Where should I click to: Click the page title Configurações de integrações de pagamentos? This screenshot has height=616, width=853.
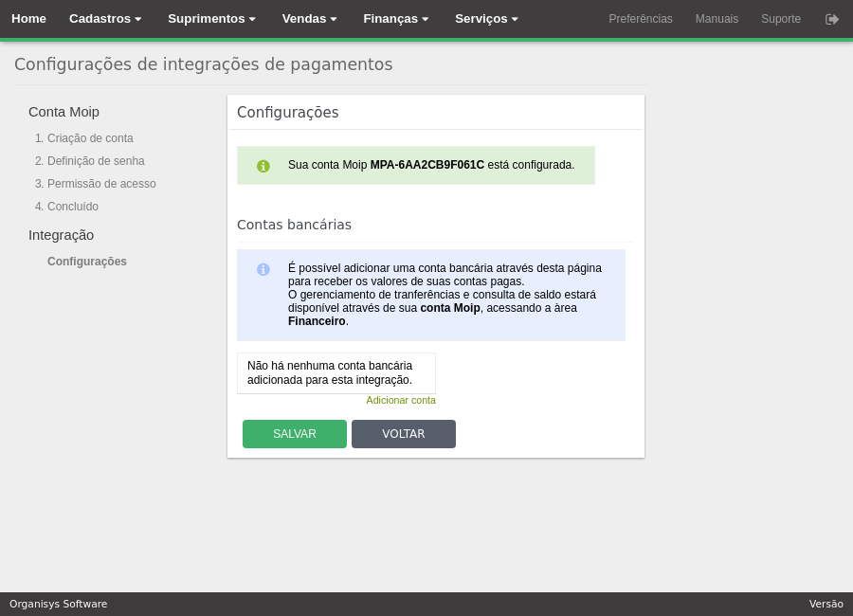tap(204, 64)
